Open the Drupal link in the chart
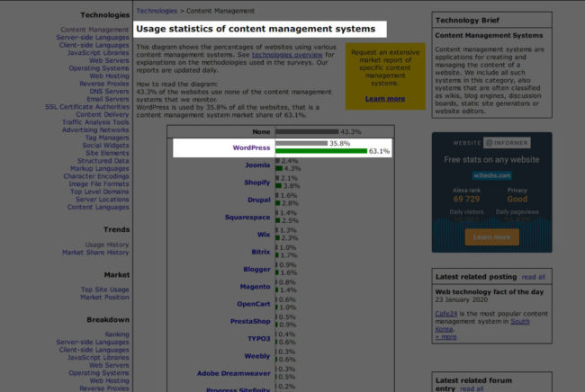Image resolution: width=585 pixels, height=392 pixels. 259,200
